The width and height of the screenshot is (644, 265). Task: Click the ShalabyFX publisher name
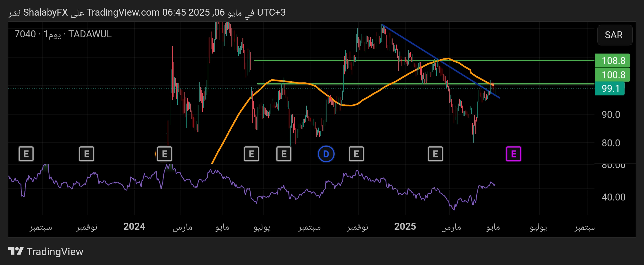[45, 12]
